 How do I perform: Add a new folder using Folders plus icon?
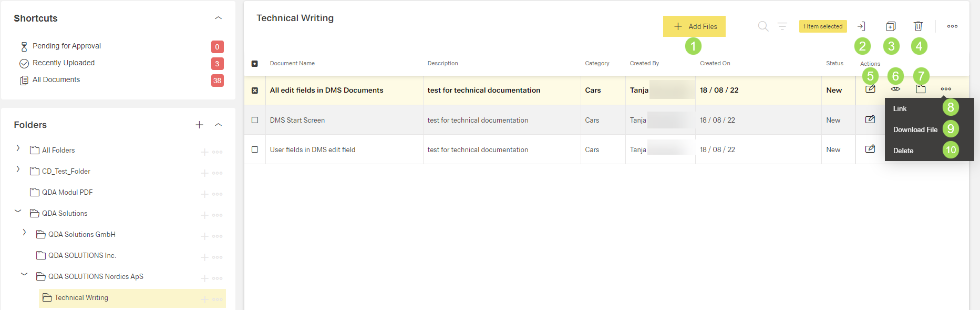point(200,125)
